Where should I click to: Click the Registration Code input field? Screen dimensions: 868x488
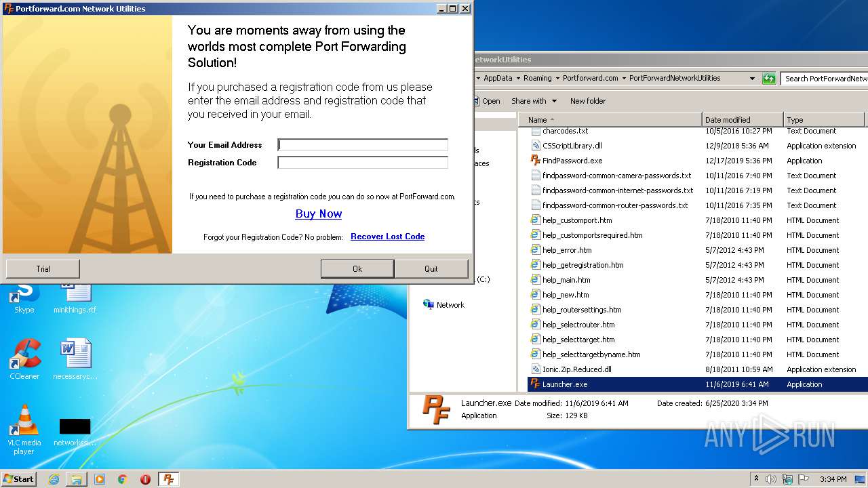363,163
